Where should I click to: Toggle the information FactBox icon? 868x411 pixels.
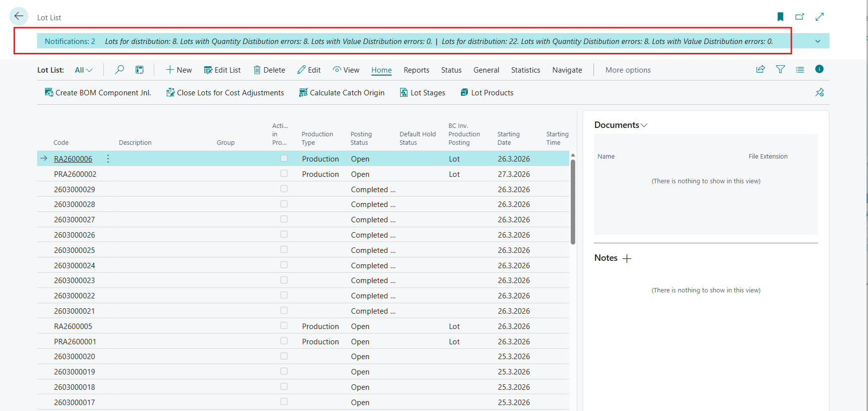(819, 69)
